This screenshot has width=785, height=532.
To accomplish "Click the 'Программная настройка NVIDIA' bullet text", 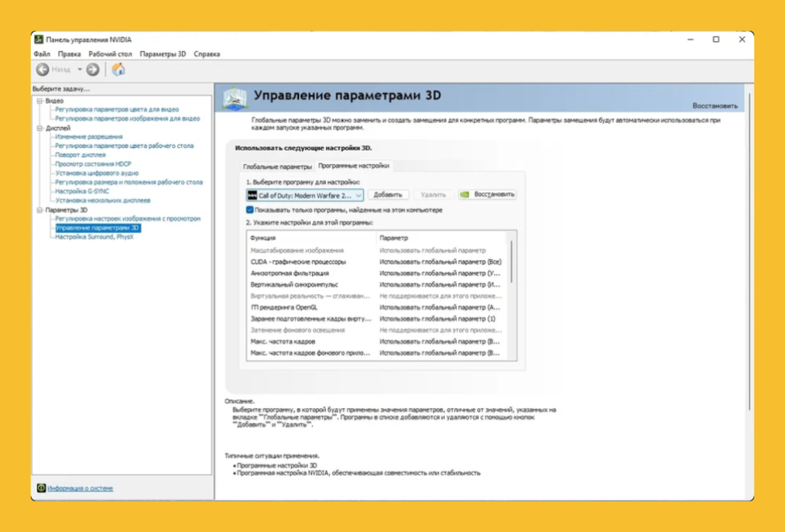I will [x=358, y=472].
